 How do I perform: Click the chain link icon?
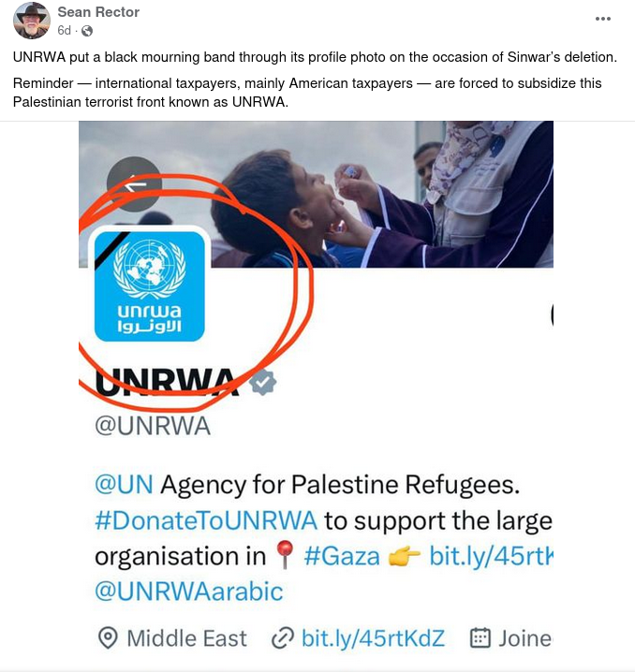pos(283,638)
